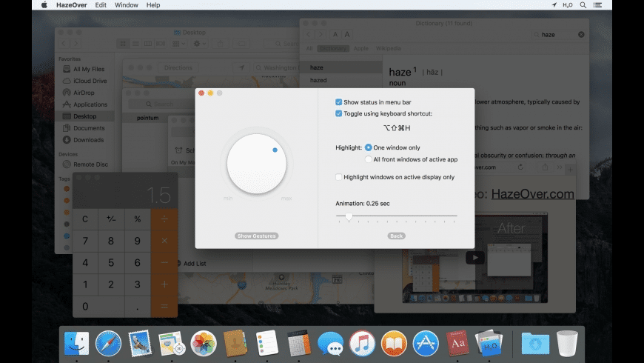644x363 pixels.
Task: Open the Window menu
Action: (x=126, y=5)
